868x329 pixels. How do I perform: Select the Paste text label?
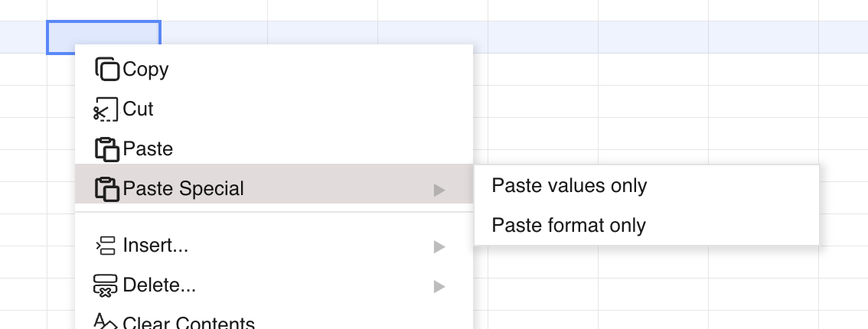click(x=148, y=149)
